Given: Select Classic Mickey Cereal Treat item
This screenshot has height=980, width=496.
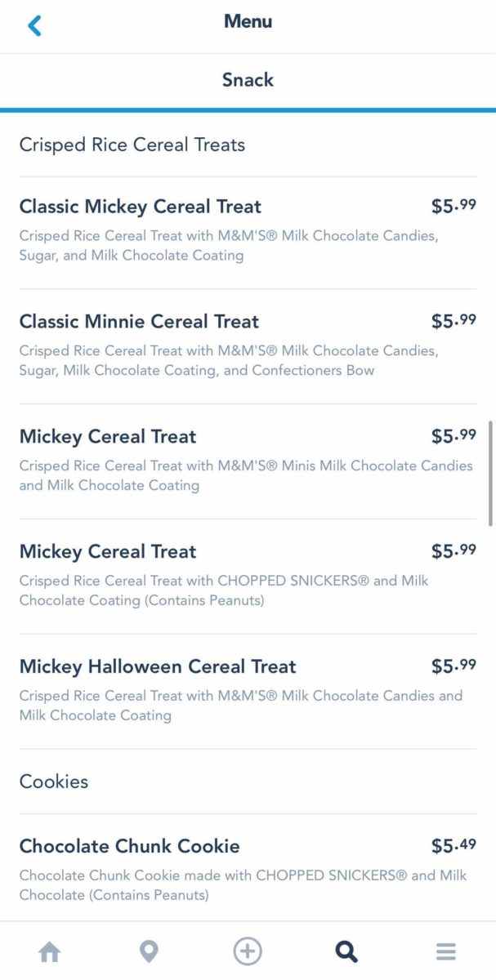Looking at the screenshot, I should click(141, 207).
